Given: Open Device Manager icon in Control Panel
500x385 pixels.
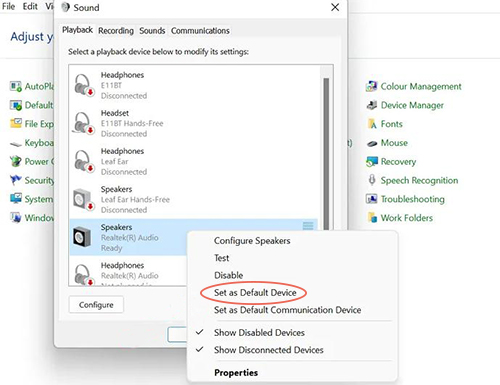Looking at the screenshot, I should click(x=372, y=105).
